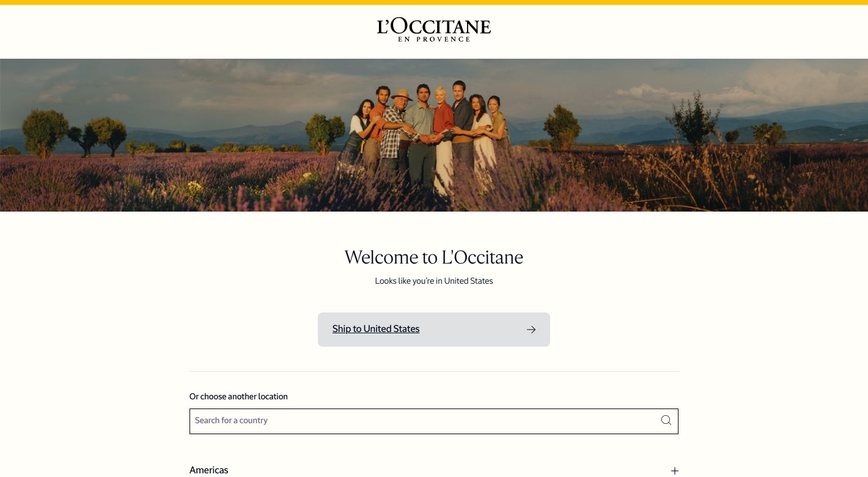This screenshot has height=477, width=868.
Task: Click the Welcome to L'Occitane heading
Action: tap(434, 257)
